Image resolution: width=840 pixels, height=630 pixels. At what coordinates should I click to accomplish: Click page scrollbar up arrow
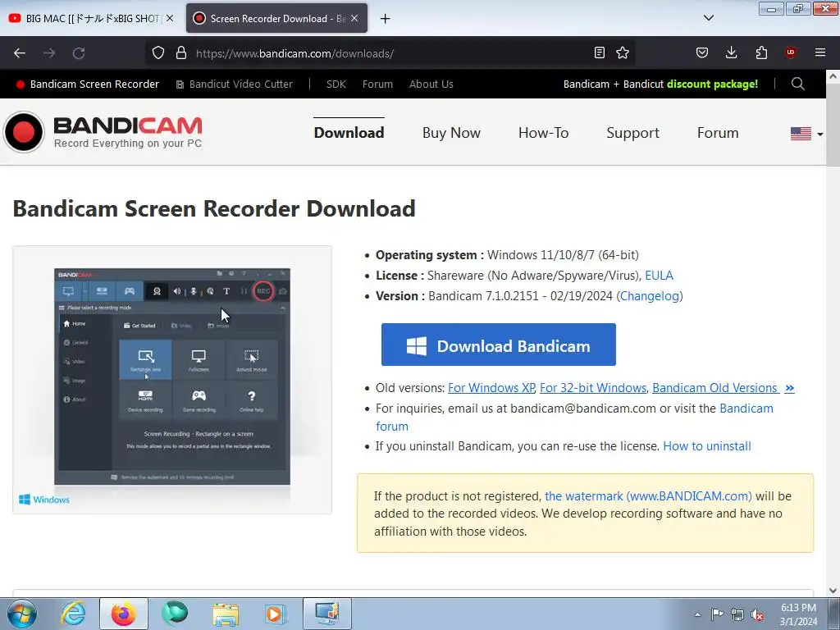tap(833, 76)
